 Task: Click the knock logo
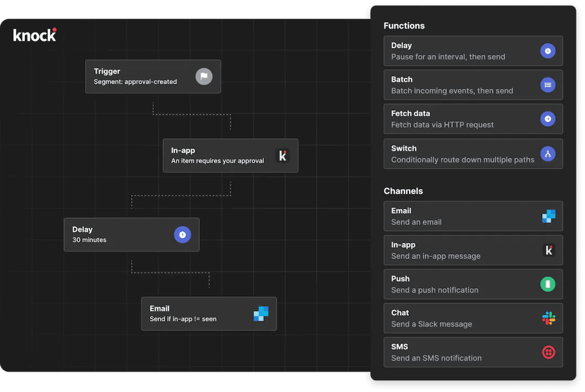34,35
